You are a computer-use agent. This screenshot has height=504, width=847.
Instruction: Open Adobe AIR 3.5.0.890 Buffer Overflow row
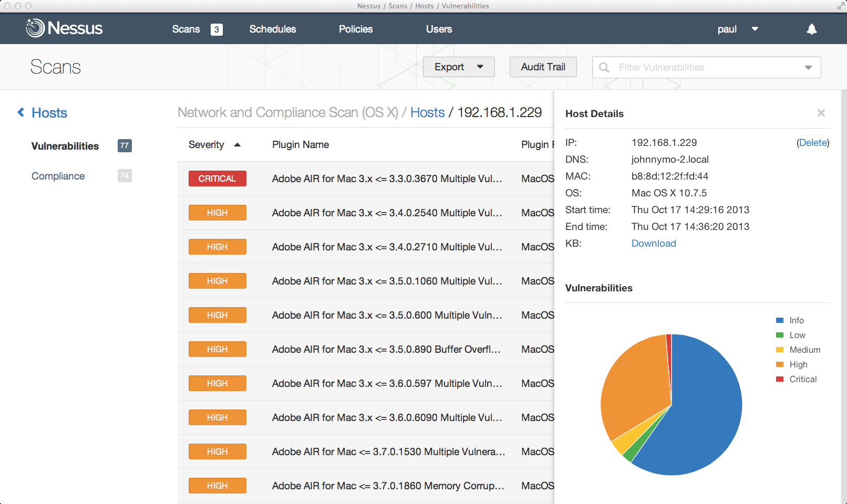tap(366, 349)
